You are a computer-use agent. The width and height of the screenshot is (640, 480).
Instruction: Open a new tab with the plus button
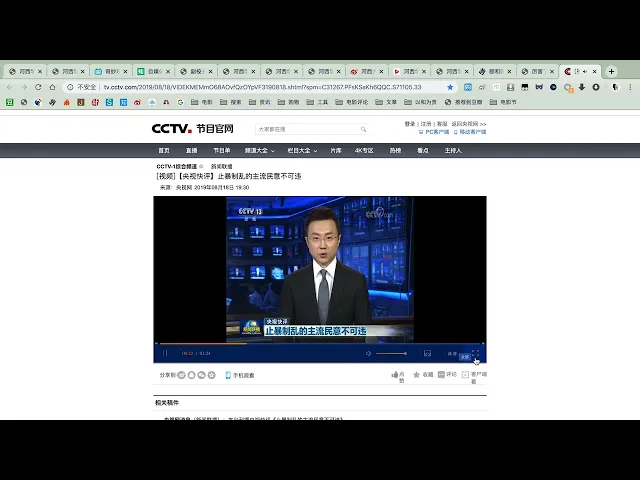pyautogui.click(x=611, y=71)
